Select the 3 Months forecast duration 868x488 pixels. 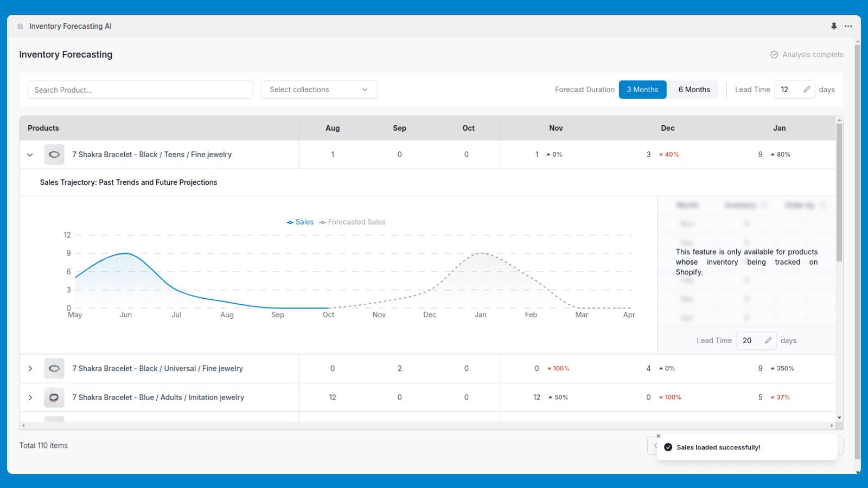click(642, 89)
